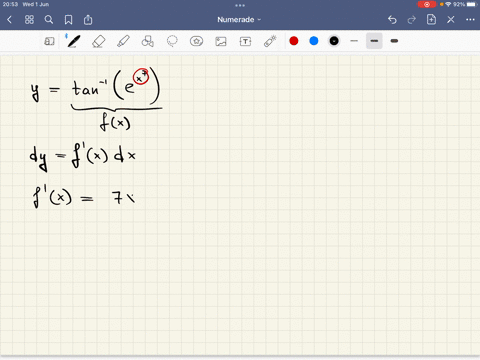Activate the Laser pointer tool
This screenshot has width=480, height=360.
270,41
